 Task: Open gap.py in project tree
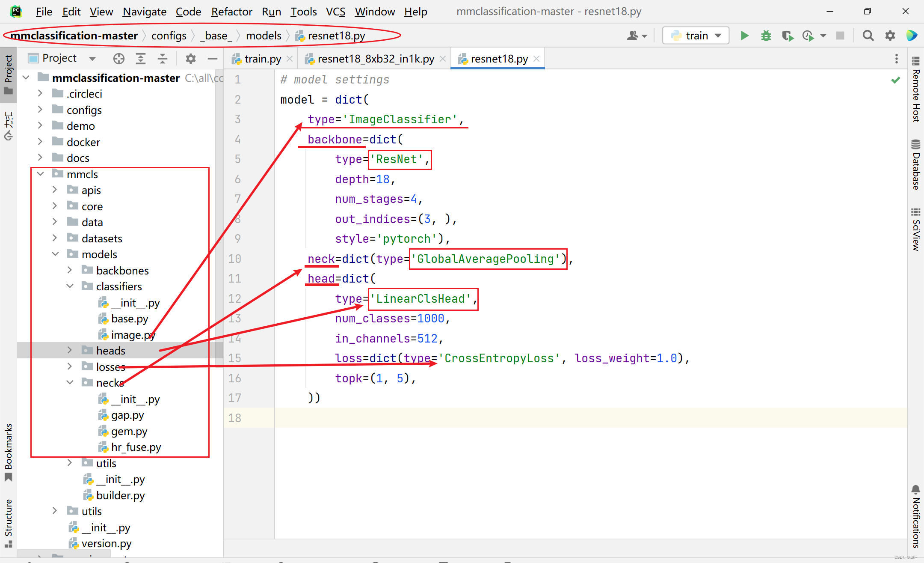[x=127, y=415]
